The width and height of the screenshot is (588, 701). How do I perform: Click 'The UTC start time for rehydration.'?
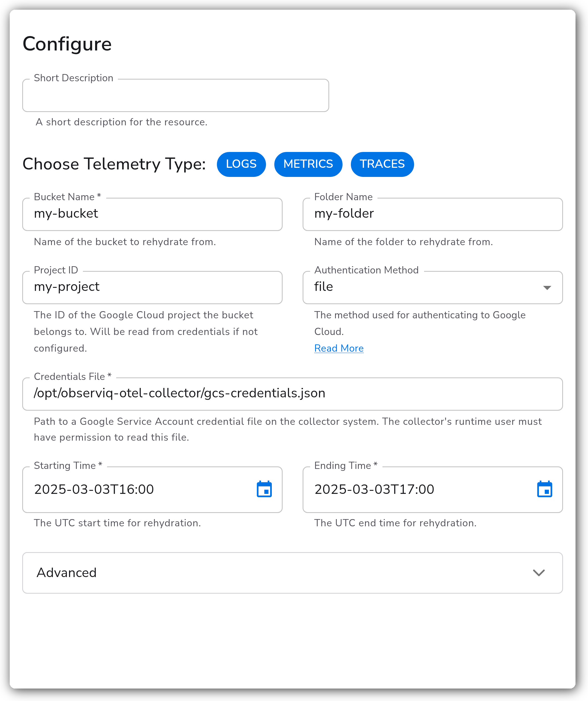[117, 523]
